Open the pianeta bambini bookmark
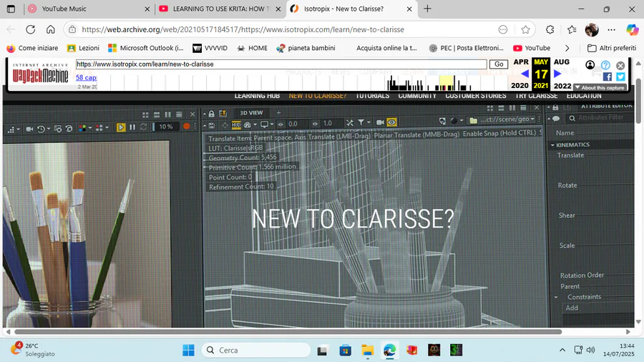This screenshot has height=362, width=644. (306, 48)
